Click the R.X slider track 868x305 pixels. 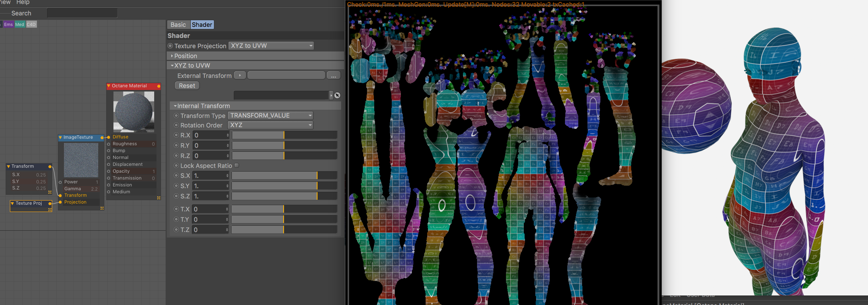(285, 135)
